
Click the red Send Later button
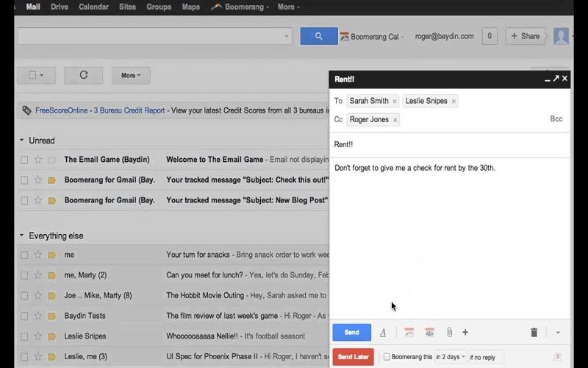[353, 357]
